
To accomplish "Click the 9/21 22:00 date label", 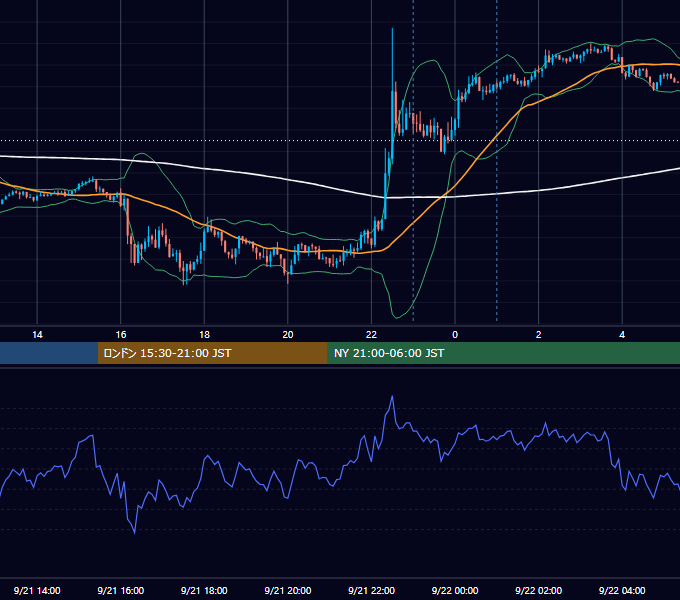I will [372, 590].
